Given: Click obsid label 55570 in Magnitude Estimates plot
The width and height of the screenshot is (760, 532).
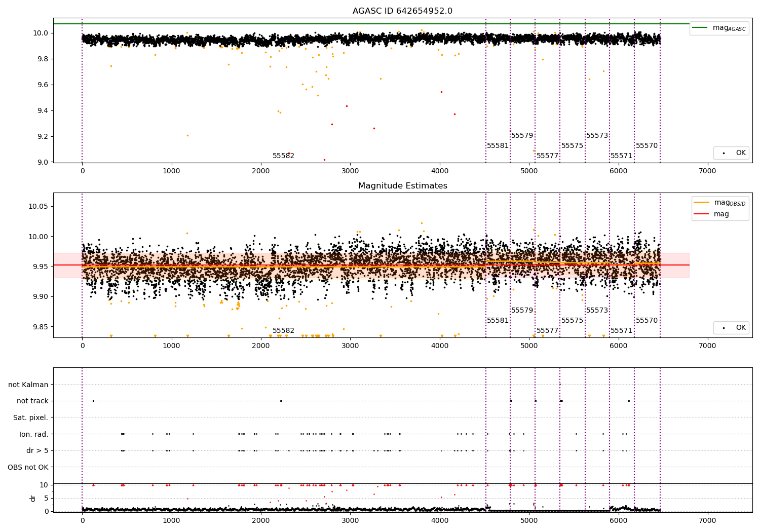Looking at the screenshot, I should (647, 321).
